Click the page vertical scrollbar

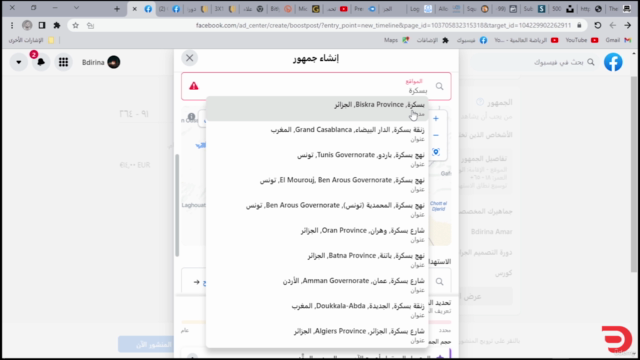[x=633, y=173]
